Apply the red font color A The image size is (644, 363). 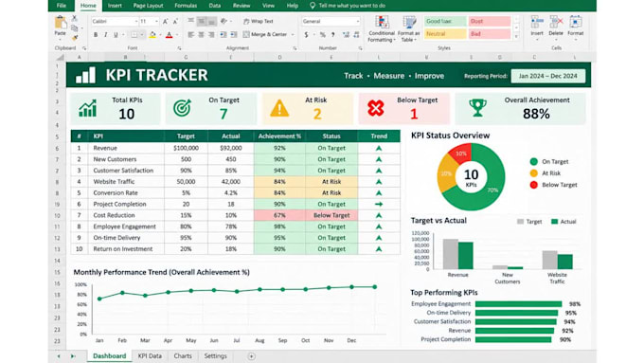169,35
